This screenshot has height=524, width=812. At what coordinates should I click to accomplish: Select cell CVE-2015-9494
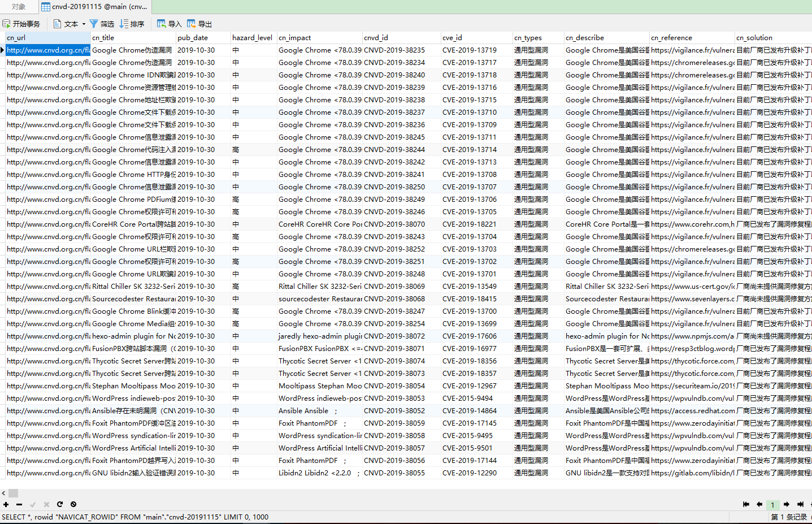[477, 399]
